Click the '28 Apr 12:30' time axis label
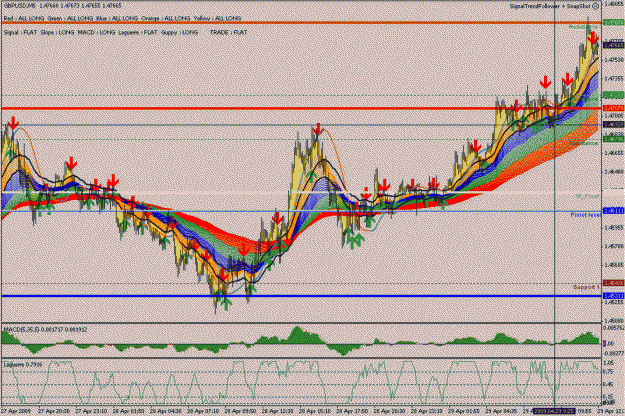625x416 pixels. [278, 411]
